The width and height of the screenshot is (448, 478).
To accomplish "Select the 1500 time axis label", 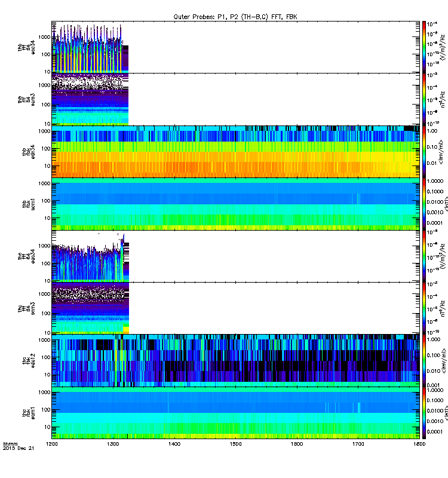I will click(235, 444).
